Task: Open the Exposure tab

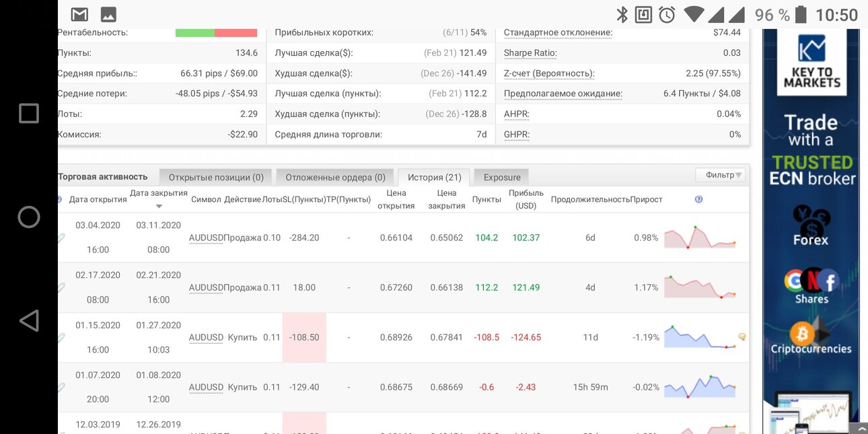Action: click(x=502, y=177)
